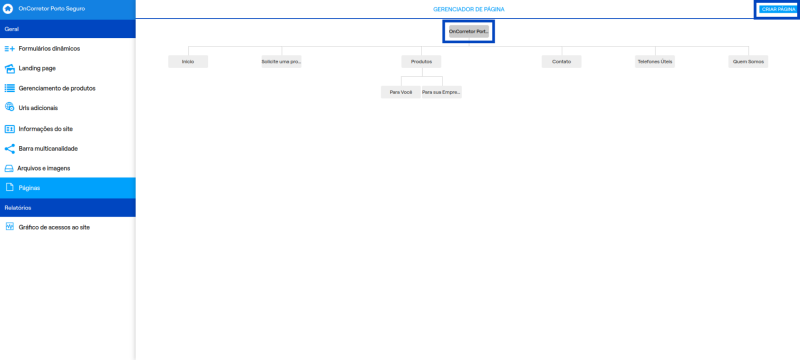Click the Urls adicionais globe icon

coord(9,107)
